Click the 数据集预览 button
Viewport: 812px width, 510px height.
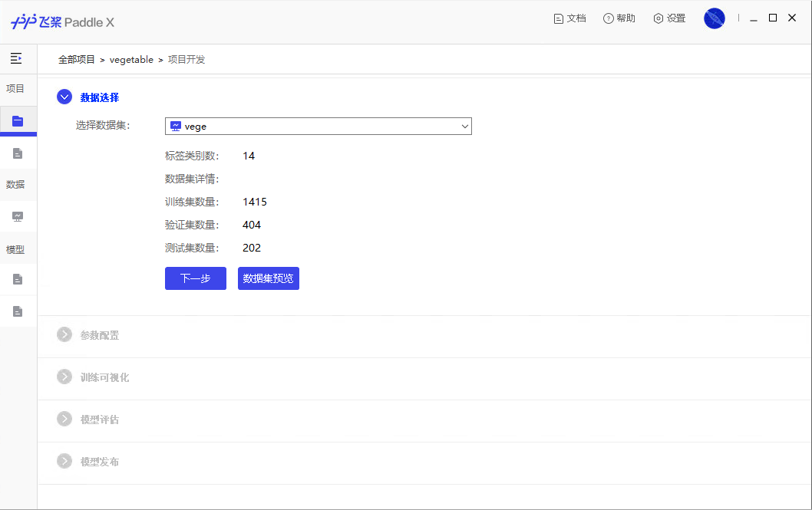click(x=268, y=278)
